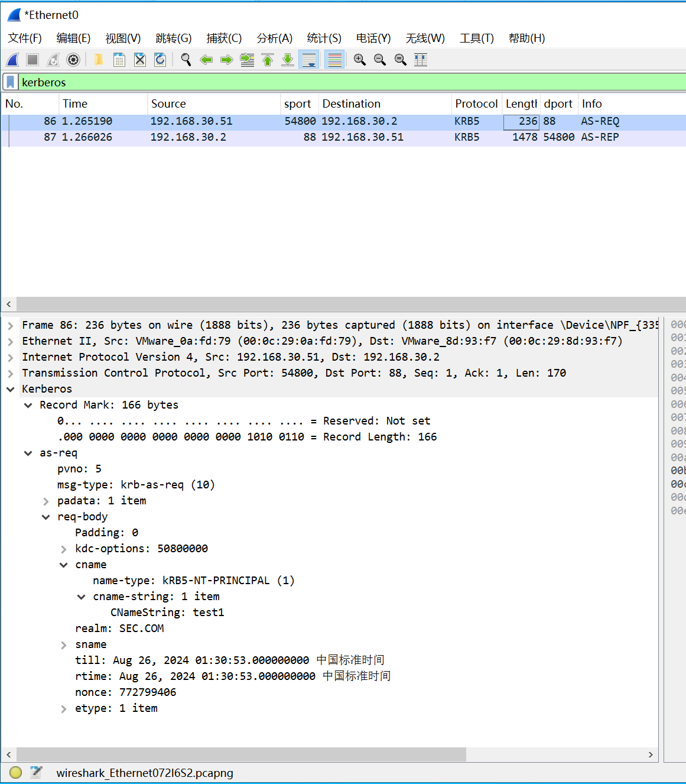Open the 统计(S) menu
The image size is (686, 784).
(x=324, y=38)
